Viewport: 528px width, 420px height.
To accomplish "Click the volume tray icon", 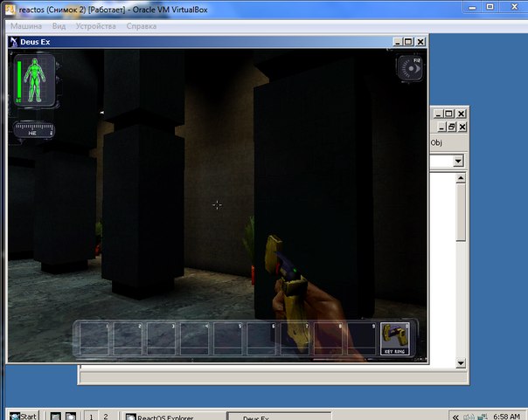I will (469, 417).
